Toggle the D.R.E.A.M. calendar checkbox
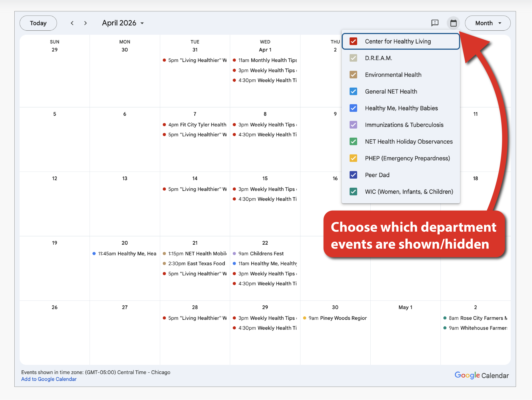The height and width of the screenshot is (400, 532). tap(353, 58)
